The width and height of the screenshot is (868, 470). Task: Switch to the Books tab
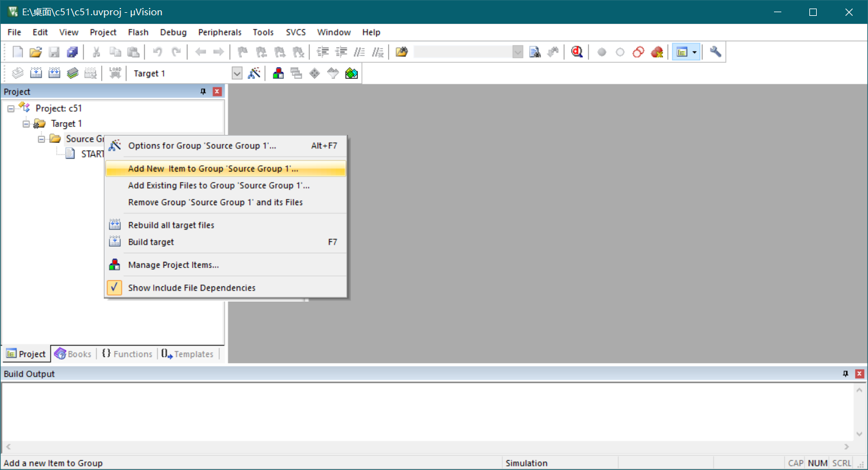73,354
